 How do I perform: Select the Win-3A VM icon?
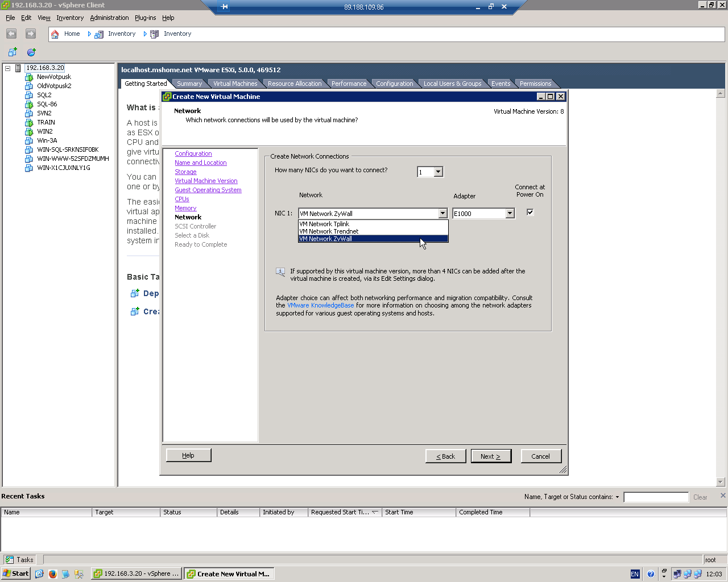29,141
